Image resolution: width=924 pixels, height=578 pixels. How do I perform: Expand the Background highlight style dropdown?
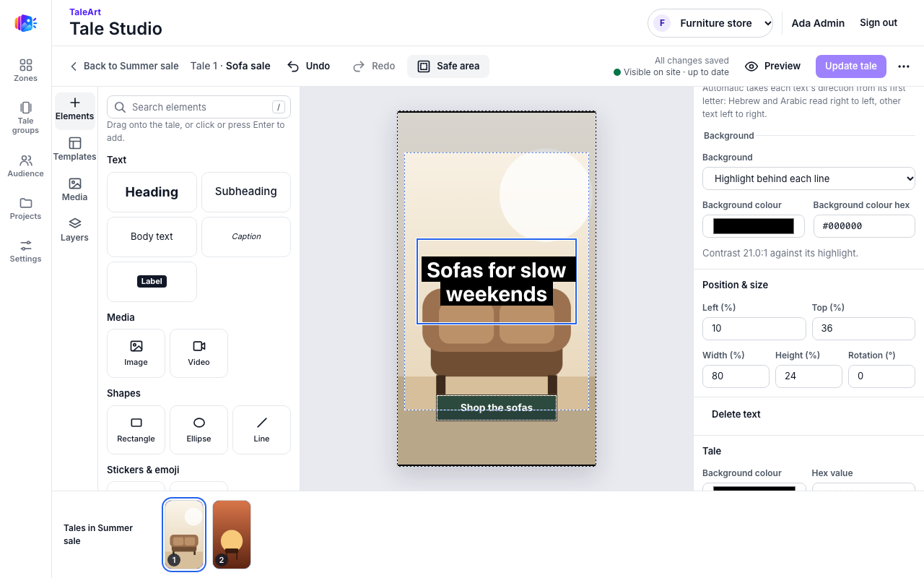808,178
